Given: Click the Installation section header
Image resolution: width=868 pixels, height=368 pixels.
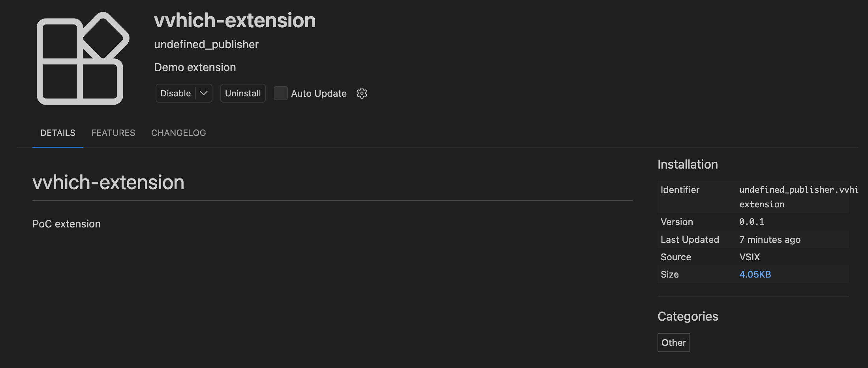Looking at the screenshot, I should pyautogui.click(x=688, y=164).
